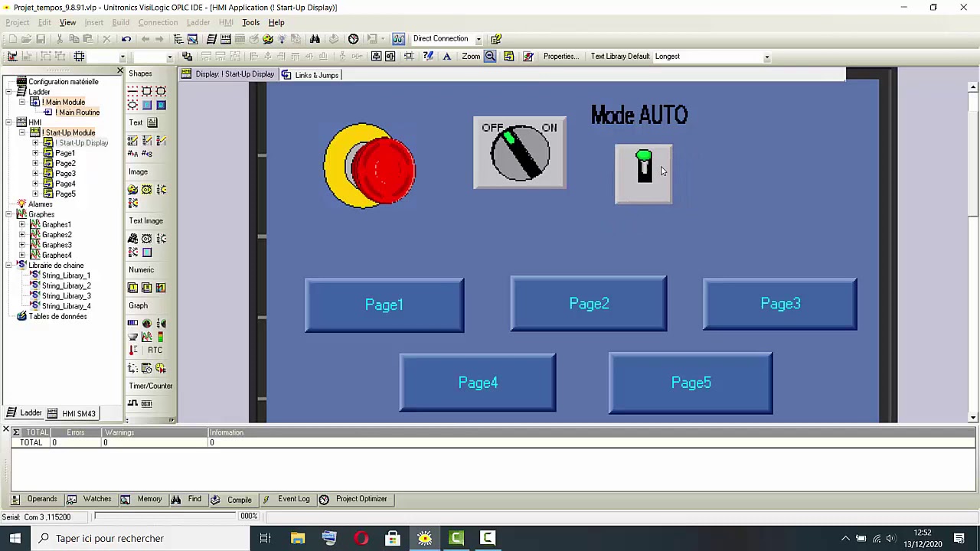Select the bar graph element icon
980x551 pixels.
[x=133, y=323]
